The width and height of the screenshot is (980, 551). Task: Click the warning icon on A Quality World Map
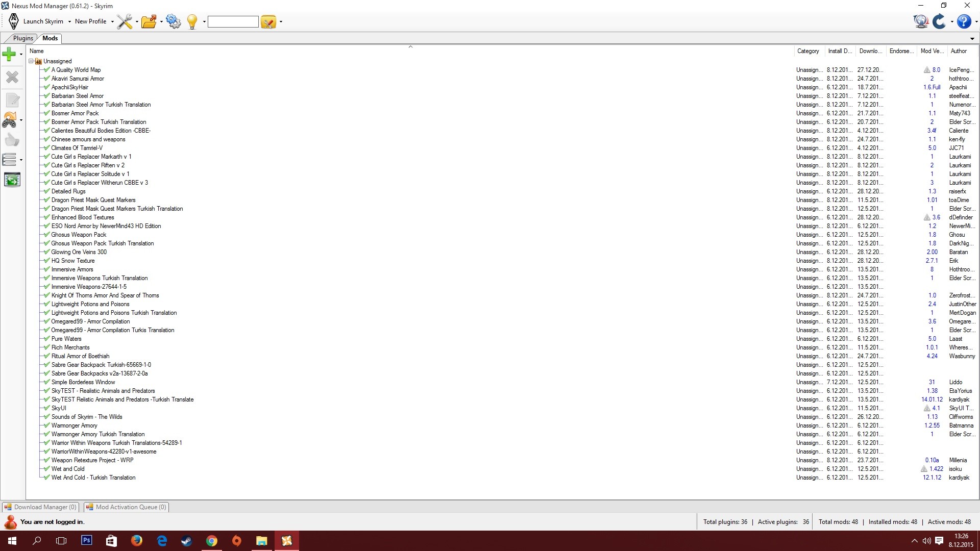tap(927, 70)
